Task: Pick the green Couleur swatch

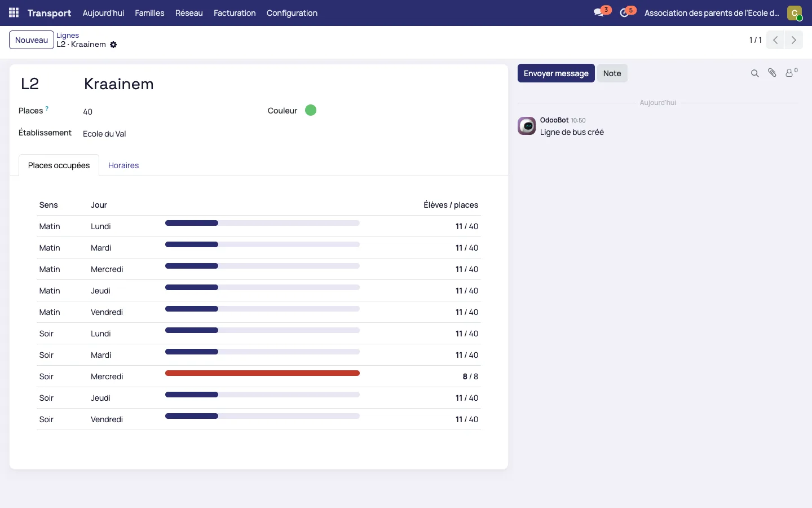Action: [311, 110]
